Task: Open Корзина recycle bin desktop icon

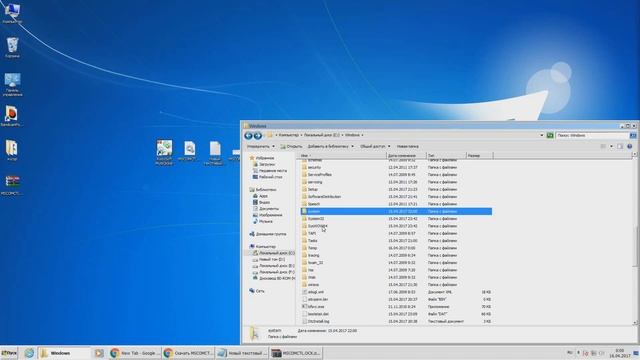Action: [12, 47]
